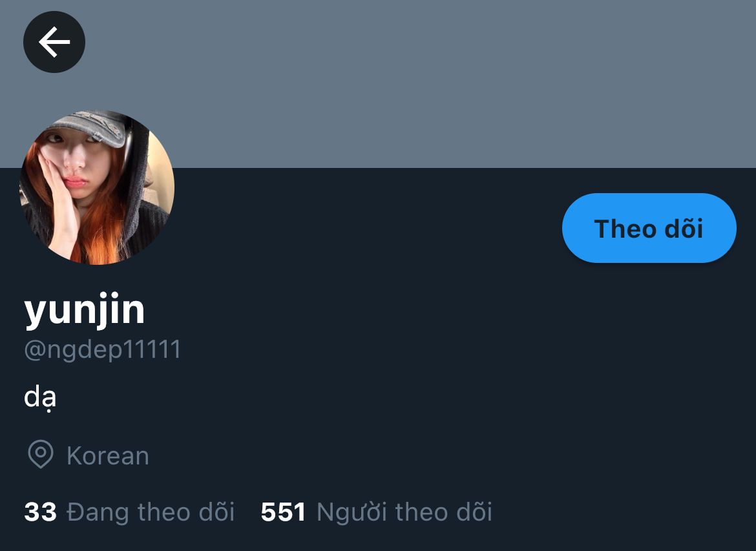The image size is (756, 551).
Task: Tap the dark circle around back arrow
Action: tap(54, 42)
